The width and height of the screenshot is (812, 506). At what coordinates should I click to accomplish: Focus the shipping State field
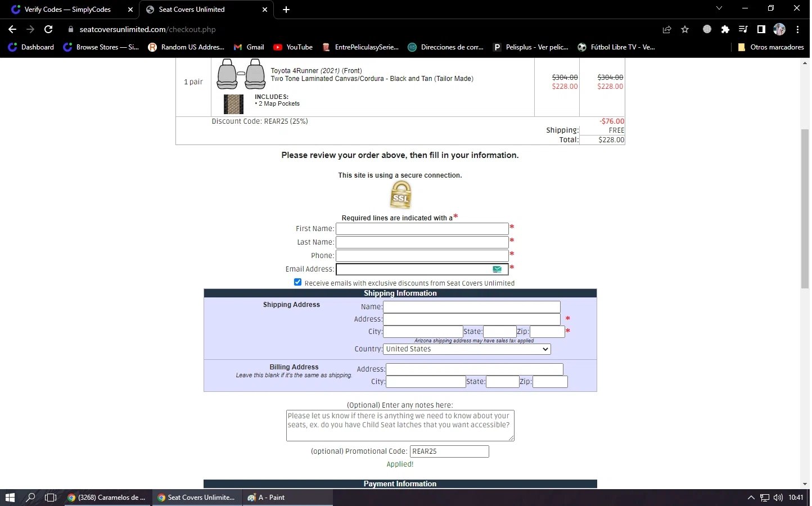pyautogui.click(x=500, y=332)
